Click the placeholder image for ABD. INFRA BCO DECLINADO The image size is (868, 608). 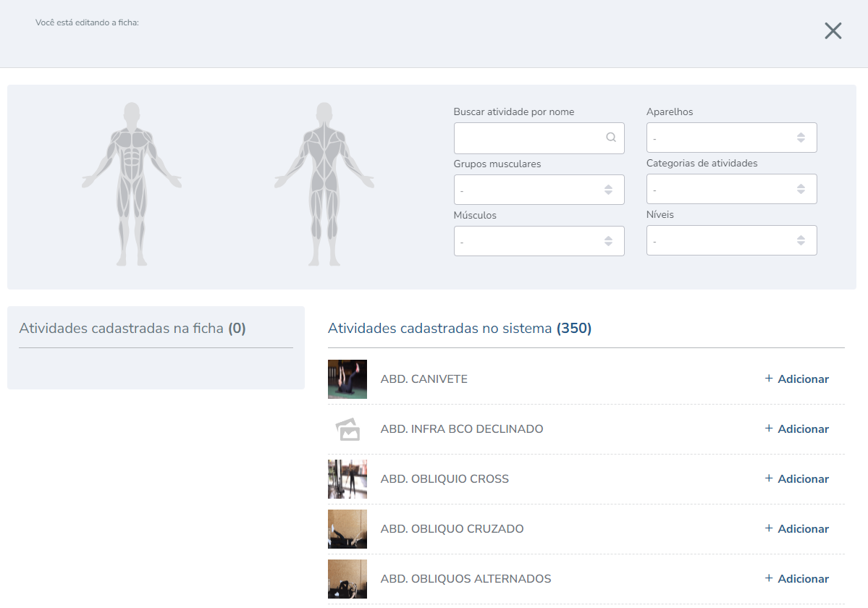[x=347, y=429]
